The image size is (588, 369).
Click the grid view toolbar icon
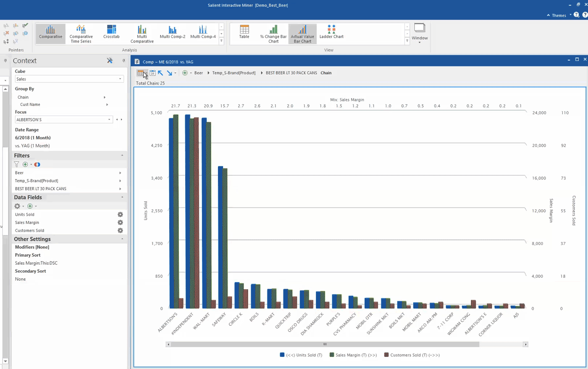[141, 73]
